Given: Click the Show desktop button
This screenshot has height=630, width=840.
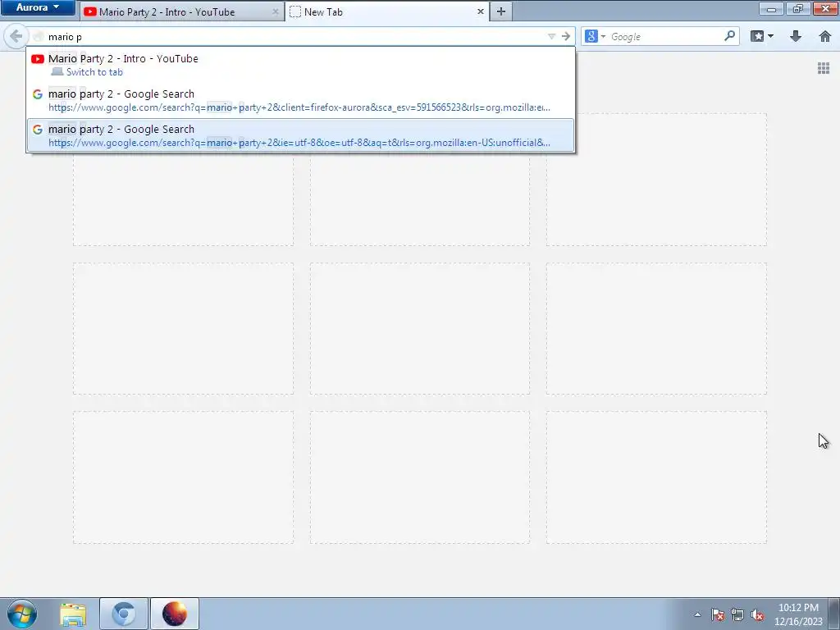Looking at the screenshot, I should click(x=834, y=614).
